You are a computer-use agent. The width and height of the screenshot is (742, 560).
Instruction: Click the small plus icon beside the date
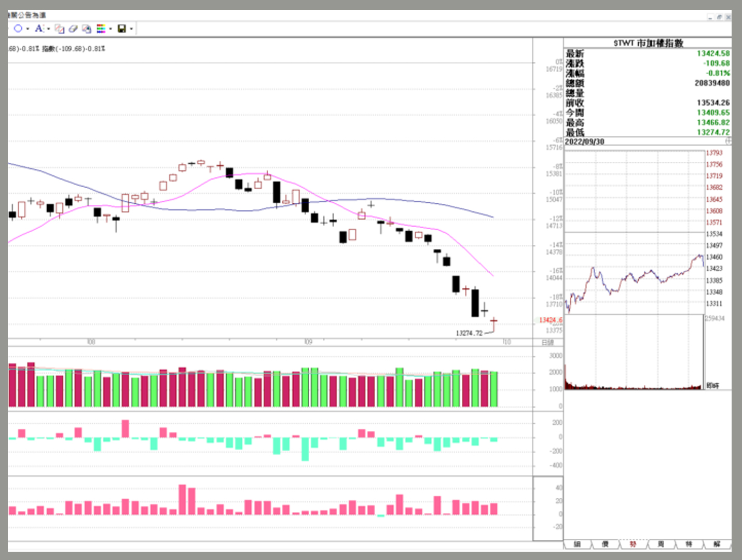tap(728, 141)
